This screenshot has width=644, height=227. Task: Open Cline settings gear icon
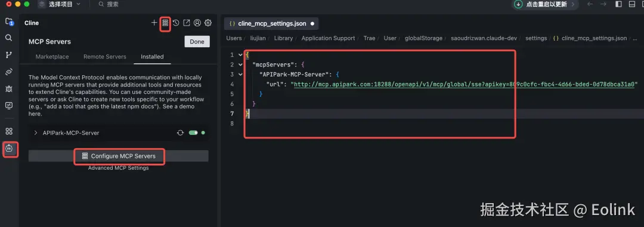point(208,23)
